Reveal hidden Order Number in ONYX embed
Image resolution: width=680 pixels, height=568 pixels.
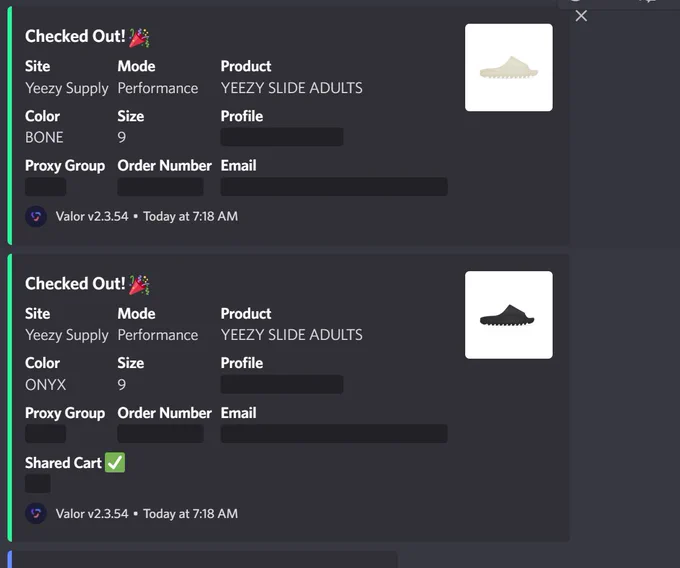(160, 434)
